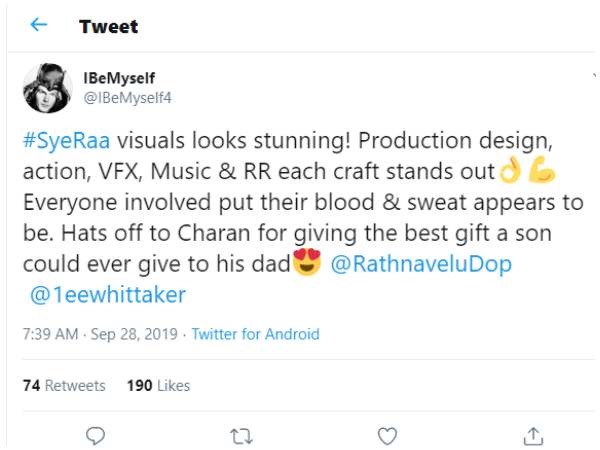Retweet this post using the retweet icon
The image size is (600, 450).
click(x=241, y=436)
